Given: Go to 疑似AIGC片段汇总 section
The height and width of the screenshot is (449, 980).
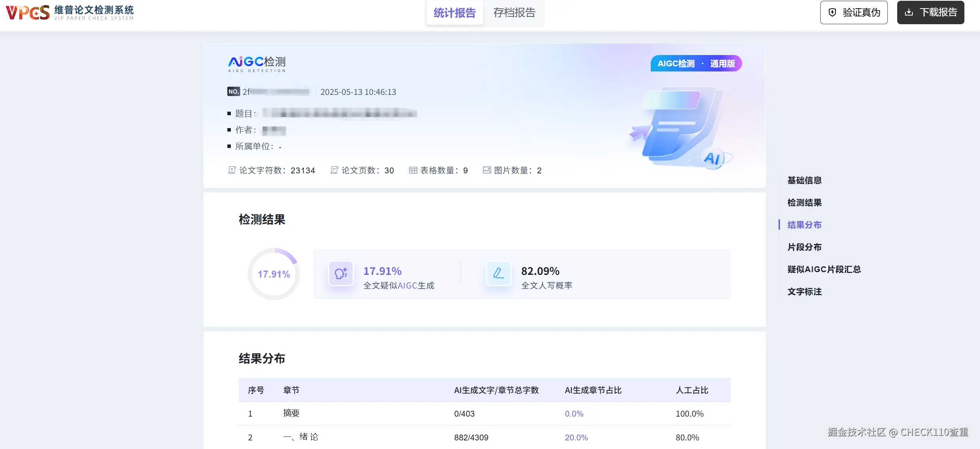Looking at the screenshot, I should [x=824, y=269].
